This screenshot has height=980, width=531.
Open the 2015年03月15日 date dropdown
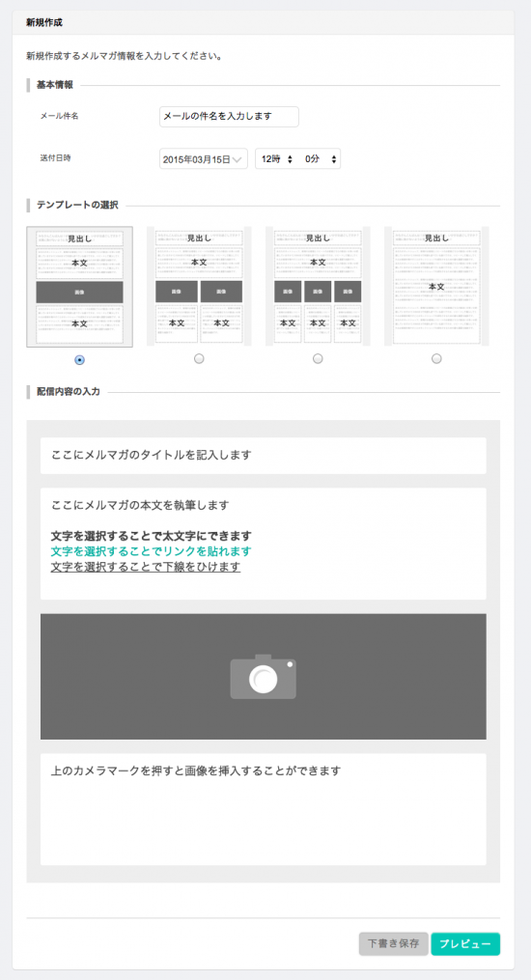click(204, 158)
